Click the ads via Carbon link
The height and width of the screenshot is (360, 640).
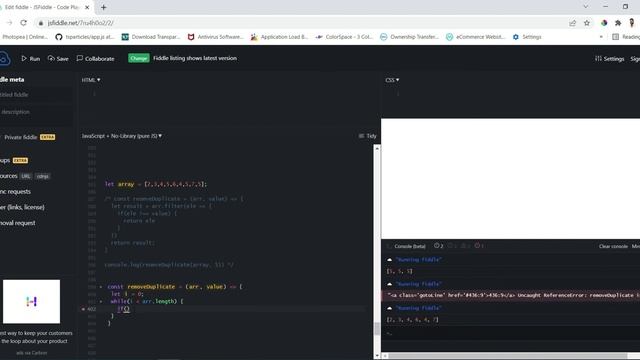pyautogui.click(x=31, y=353)
